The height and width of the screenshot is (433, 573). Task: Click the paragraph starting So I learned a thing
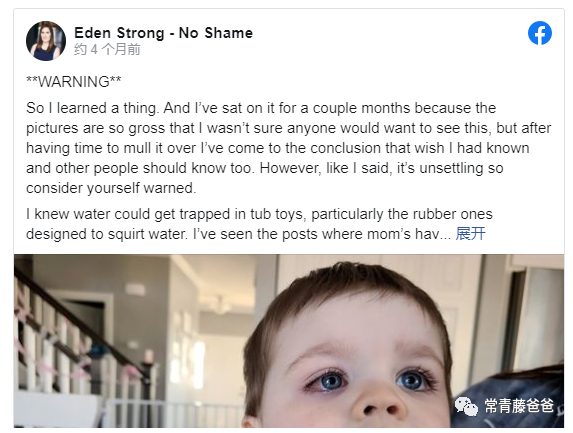coord(289,148)
